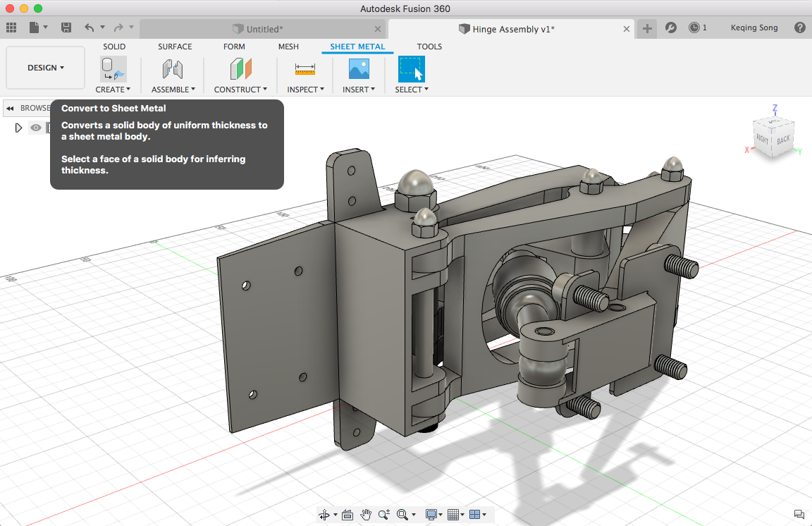
Task: Open Grid and Snaps dropdown
Action: pos(455,515)
